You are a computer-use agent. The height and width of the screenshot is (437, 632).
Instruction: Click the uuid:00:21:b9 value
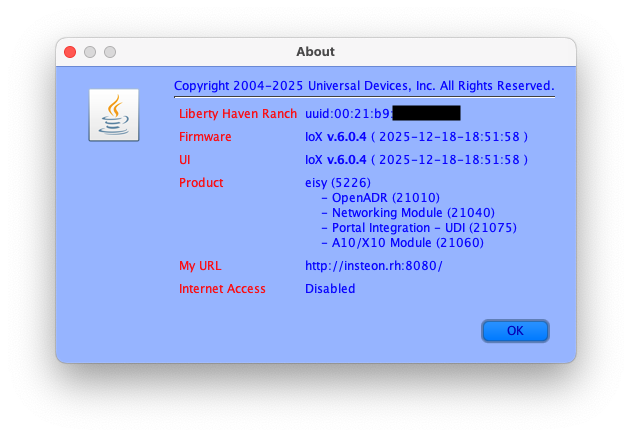point(348,114)
